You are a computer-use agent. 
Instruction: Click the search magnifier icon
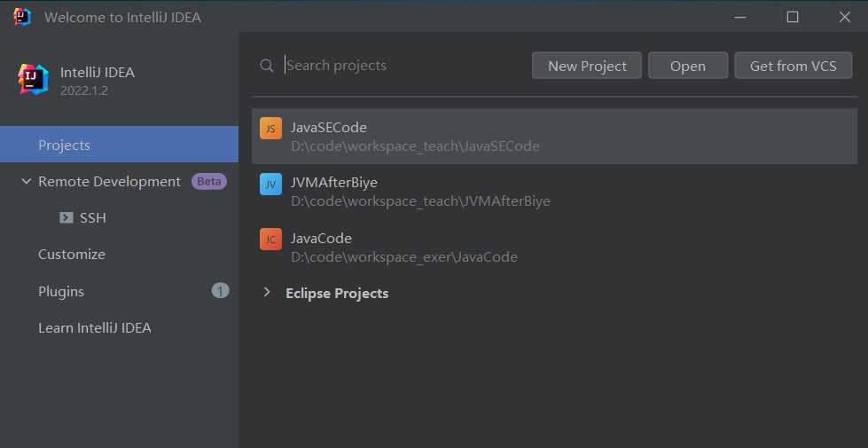(266, 66)
